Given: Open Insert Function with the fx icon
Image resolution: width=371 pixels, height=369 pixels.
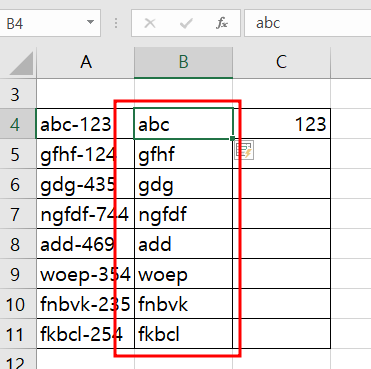Looking at the screenshot, I should click(222, 23).
